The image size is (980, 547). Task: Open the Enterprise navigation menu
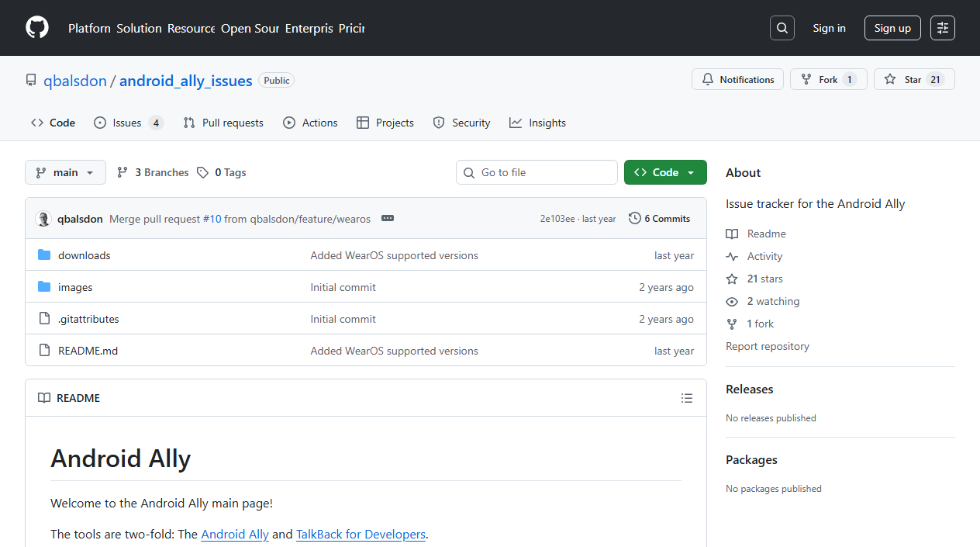309,28
